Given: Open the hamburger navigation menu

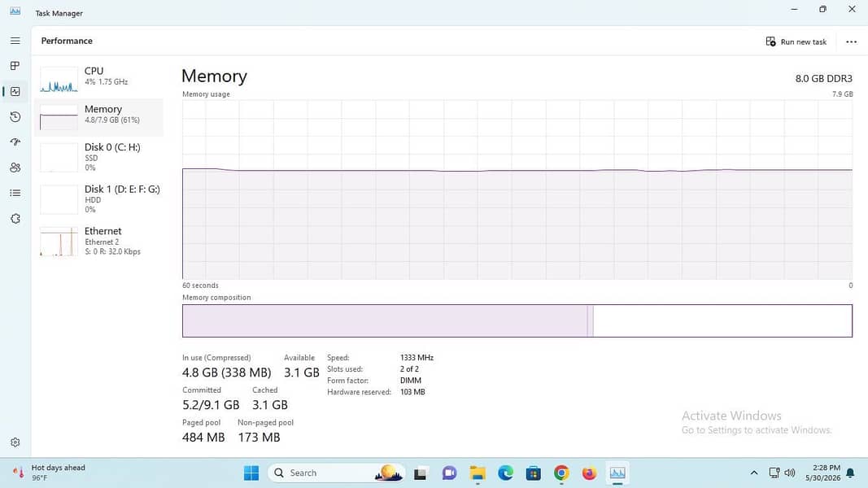Looking at the screenshot, I should pyautogui.click(x=15, y=41).
